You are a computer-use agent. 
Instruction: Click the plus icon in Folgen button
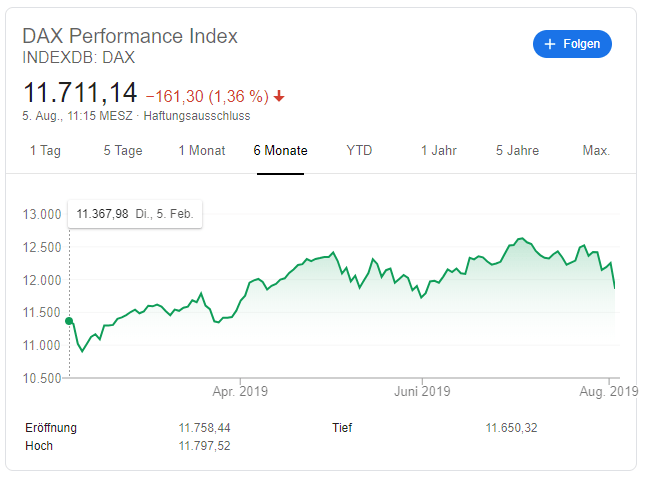(549, 45)
